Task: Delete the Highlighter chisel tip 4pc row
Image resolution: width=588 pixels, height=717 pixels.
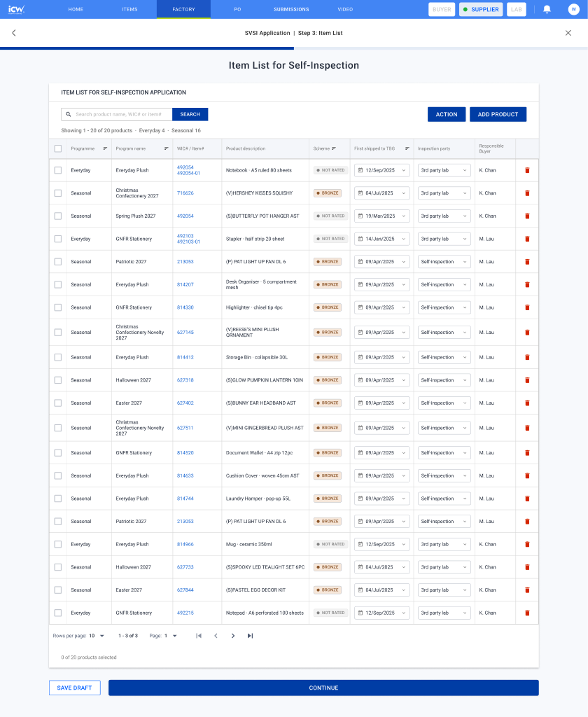Action: [x=527, y=307]
